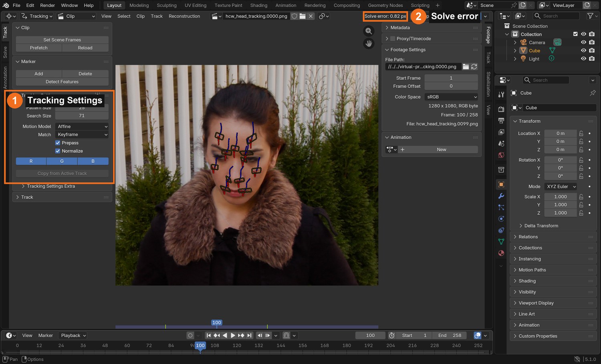
Task: Jump to the last frame
Action: coord(249,336)
